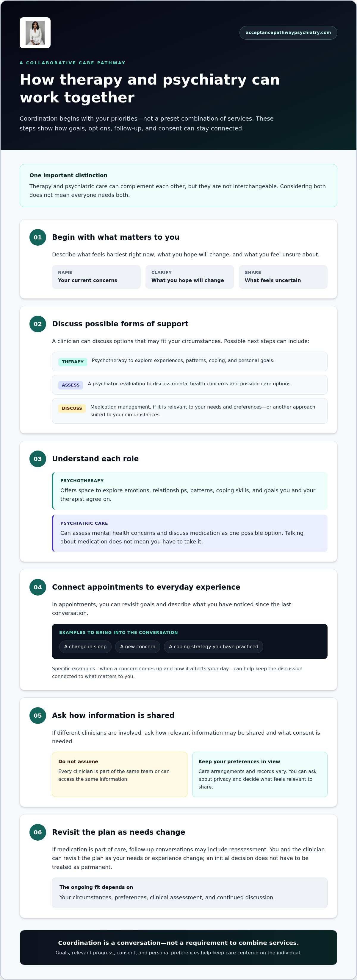The image size is (357, 980).
Task: Open the acceptancepathwaypsychiatry.com website link
Action: coord(288,33)
